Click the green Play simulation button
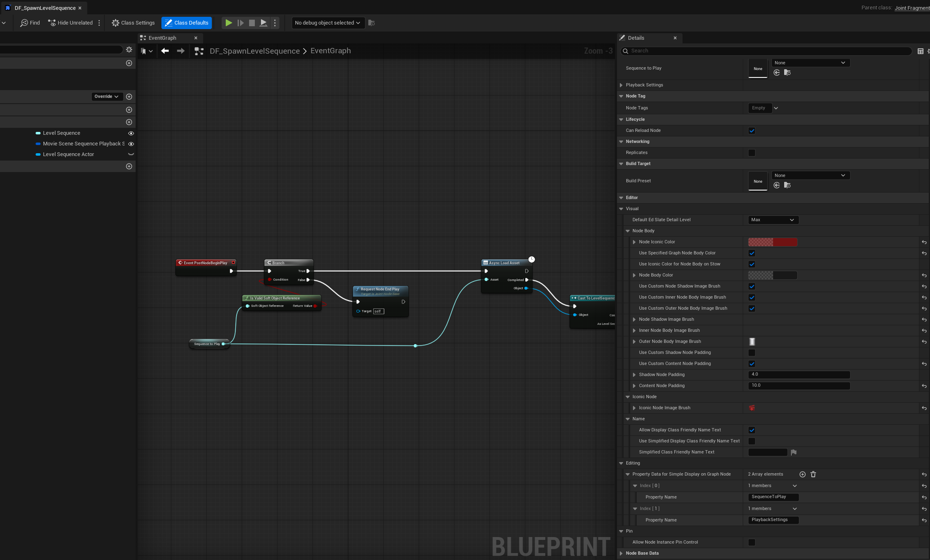Viewport: 930px width, 560px height. coord(229,23)
